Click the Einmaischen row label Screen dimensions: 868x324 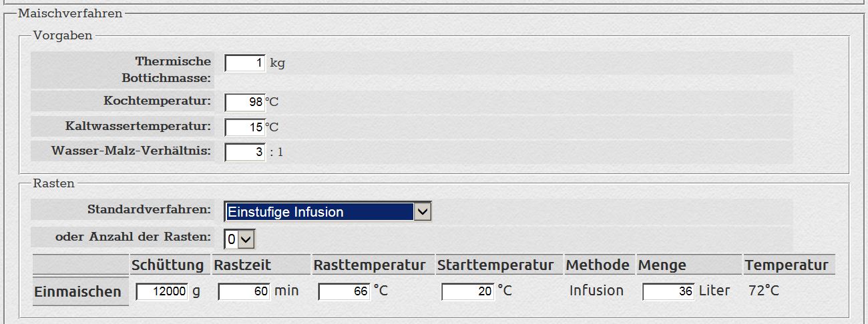[x=78, y=292]
